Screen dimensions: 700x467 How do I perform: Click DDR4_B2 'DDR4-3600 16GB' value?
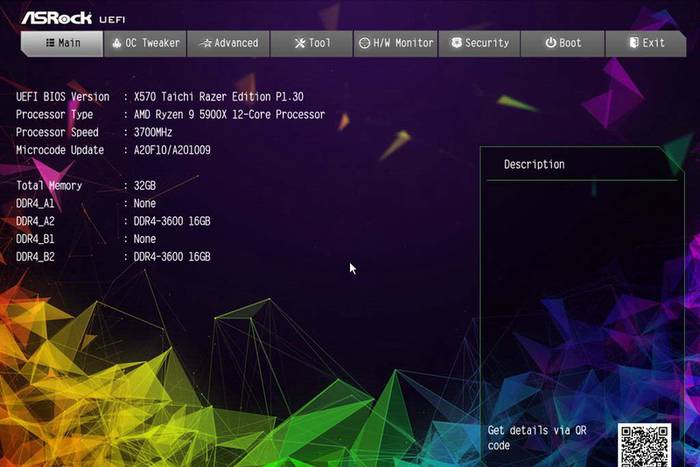(x=172, y=257)
